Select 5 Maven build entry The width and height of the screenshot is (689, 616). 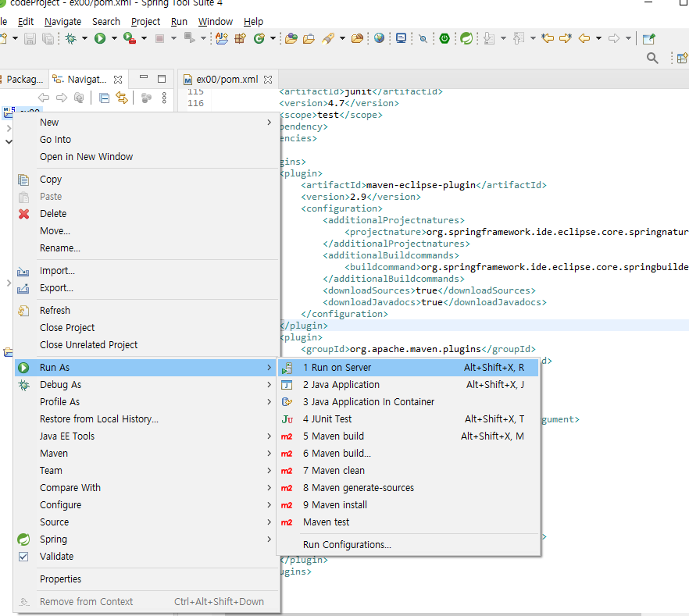point(409,436)
